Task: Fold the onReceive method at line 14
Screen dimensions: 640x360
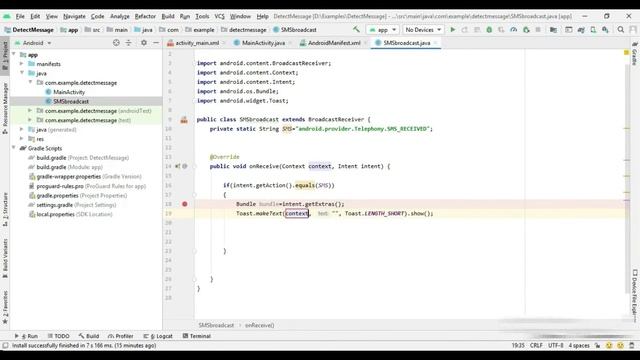Action: click(195, 166)
